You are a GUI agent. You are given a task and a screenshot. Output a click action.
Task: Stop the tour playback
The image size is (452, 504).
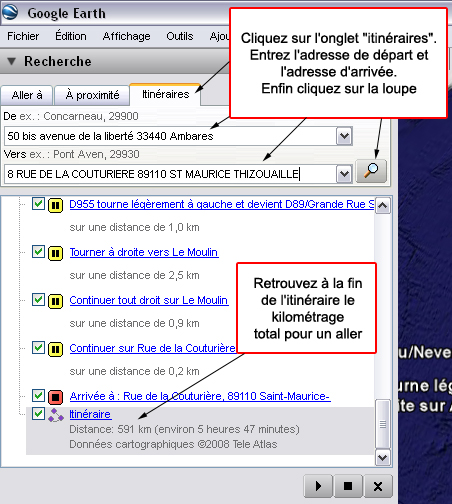click(x=348, y=486)
